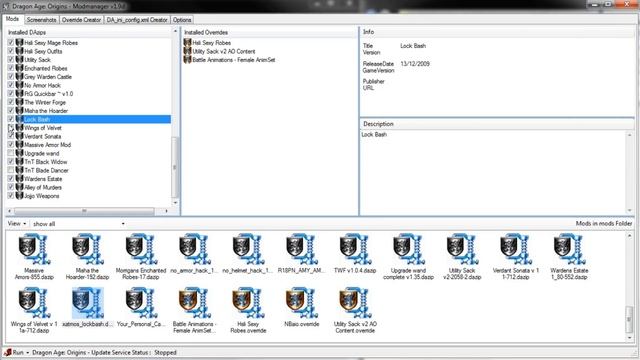Uncheck the Hsli Sexy Mage Robes checkbox
The image size is (640, 360).
(x=11, y=42)
